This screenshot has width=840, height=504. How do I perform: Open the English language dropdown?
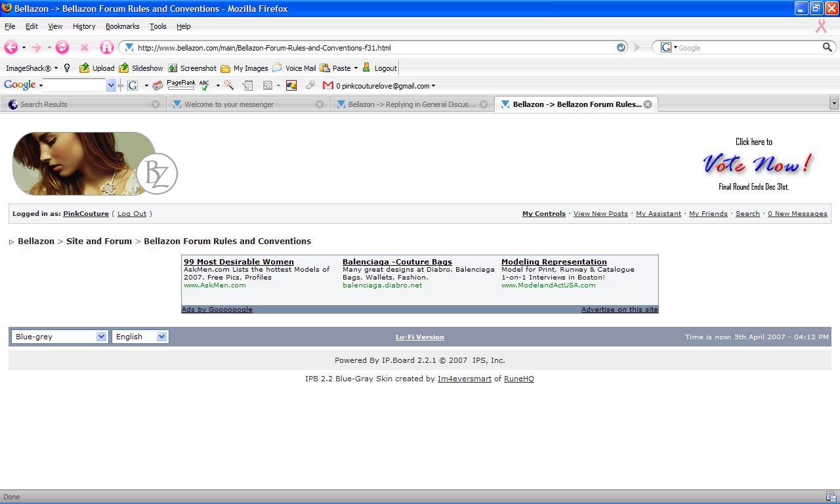[x=140, y=337]
